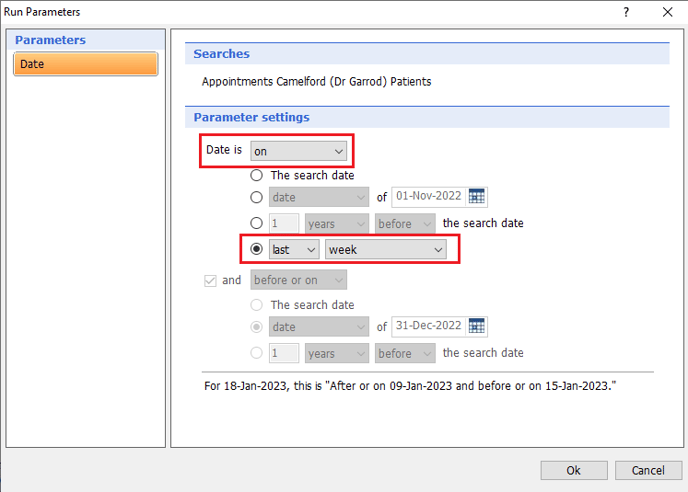This screenshot has width=688, height=492.
Task: Click the 01-Nov-2022 date field
Action: (427, 197)
